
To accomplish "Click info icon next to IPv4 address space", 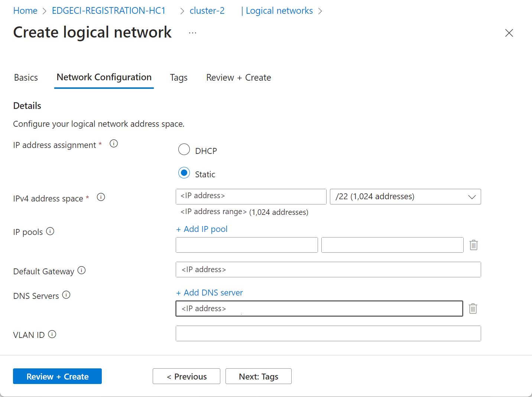I will point(101,197).
